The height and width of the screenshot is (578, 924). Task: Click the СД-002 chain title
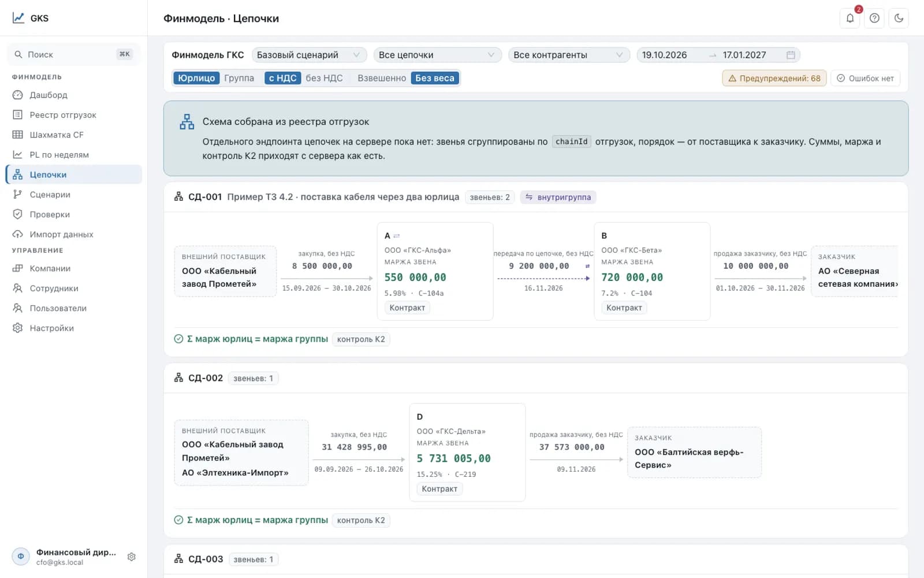coord(206,378)
